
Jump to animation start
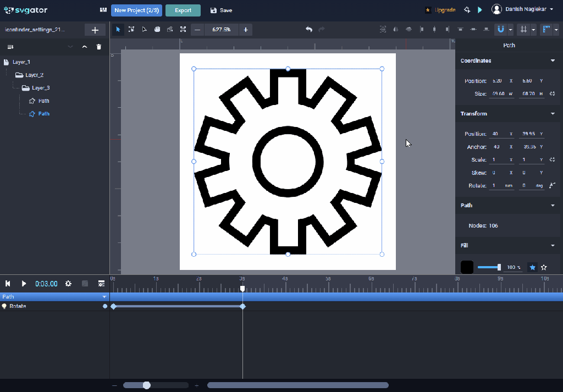8,284
